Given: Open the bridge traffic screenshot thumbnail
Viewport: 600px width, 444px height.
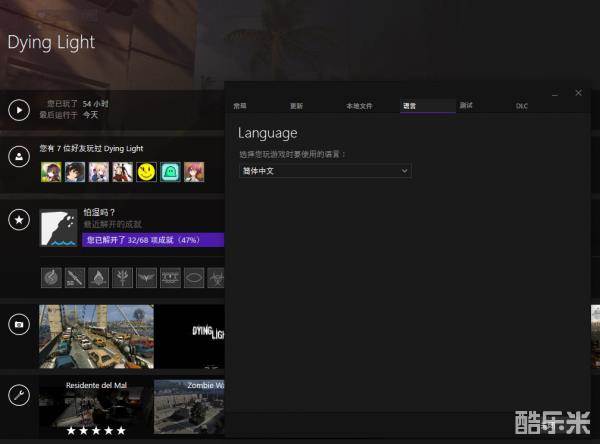Looking at the screenshot, I should 96,337.
